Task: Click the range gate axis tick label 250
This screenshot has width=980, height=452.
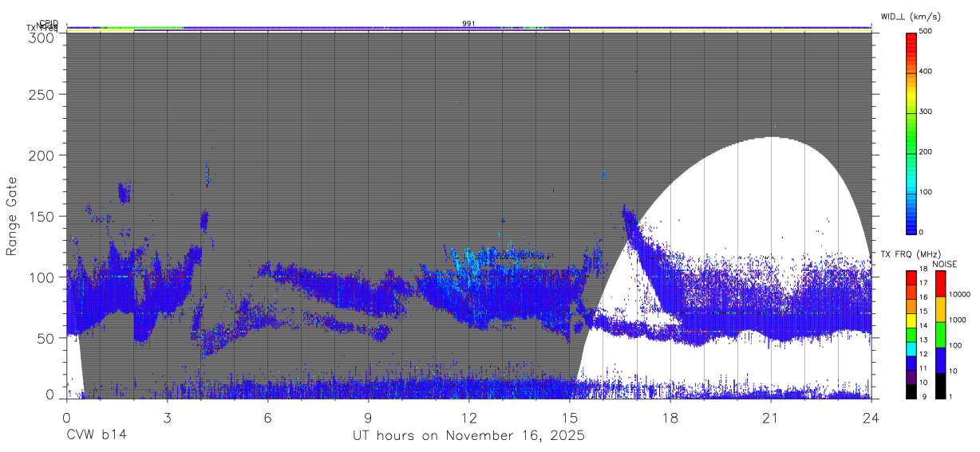Action: 41,94
